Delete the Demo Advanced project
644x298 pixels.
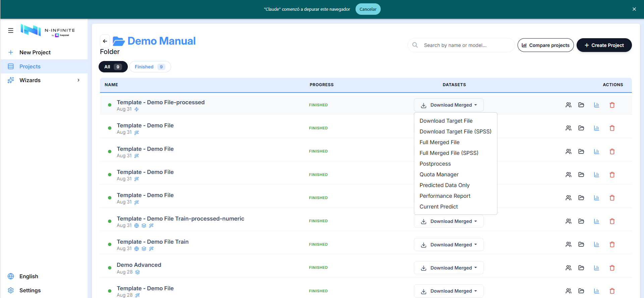[x=612, y=268]
